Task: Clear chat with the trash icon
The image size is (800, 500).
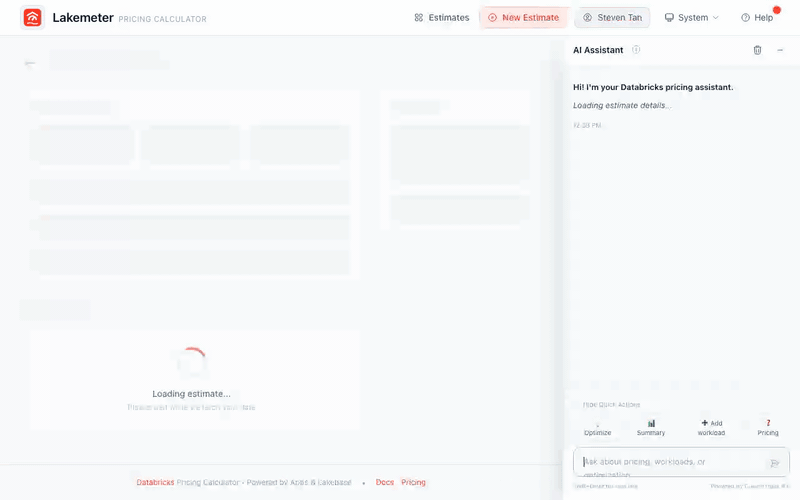Action: (757, 50)
